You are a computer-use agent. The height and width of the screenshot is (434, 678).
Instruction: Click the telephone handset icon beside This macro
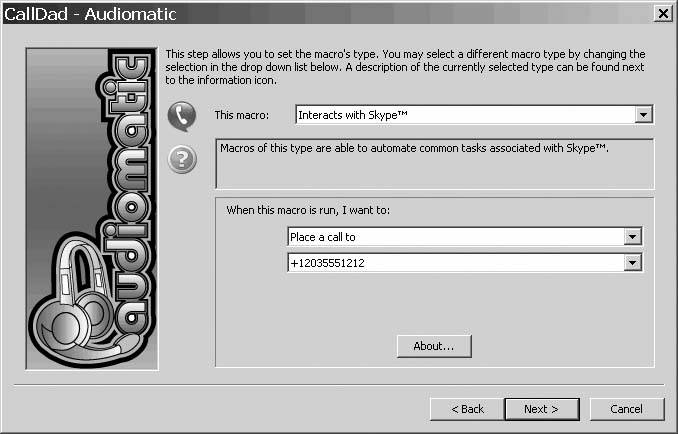[x=181, y=116]
